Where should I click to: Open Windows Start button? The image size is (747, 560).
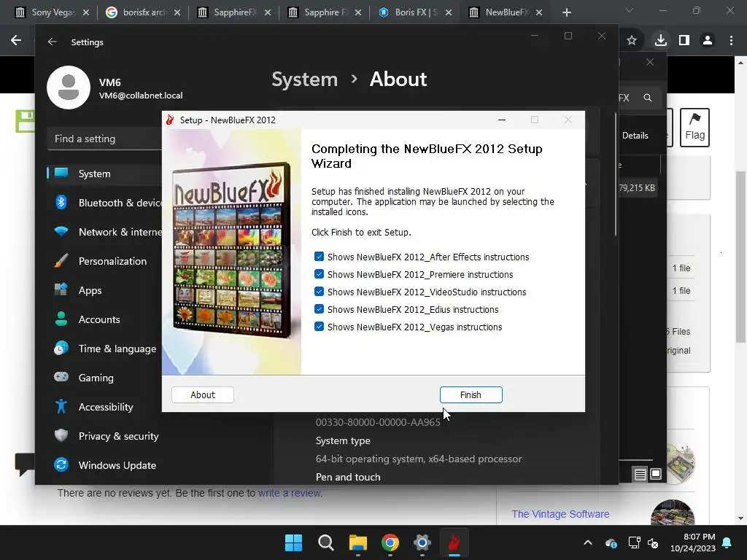293,542
